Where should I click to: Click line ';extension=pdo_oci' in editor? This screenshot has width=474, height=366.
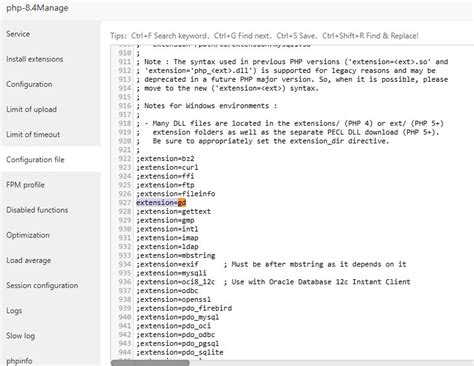coord(173,326)
